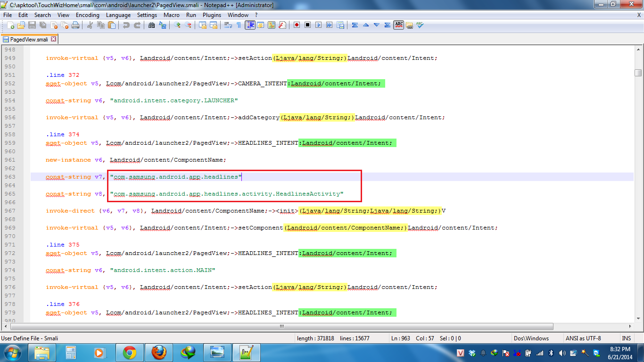Click the horizontal scrollbar thumb
644x362 pixels.
tap(282, 326)
